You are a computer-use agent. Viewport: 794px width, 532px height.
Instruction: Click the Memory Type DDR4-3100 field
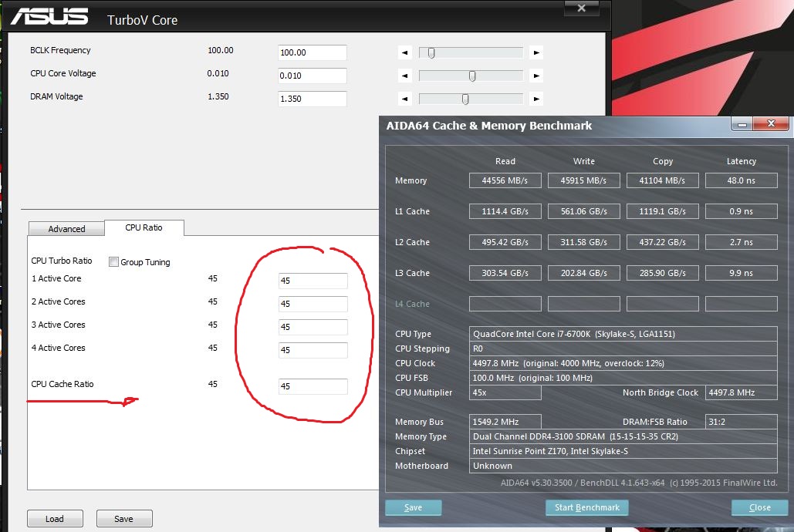tap(623, 437)
